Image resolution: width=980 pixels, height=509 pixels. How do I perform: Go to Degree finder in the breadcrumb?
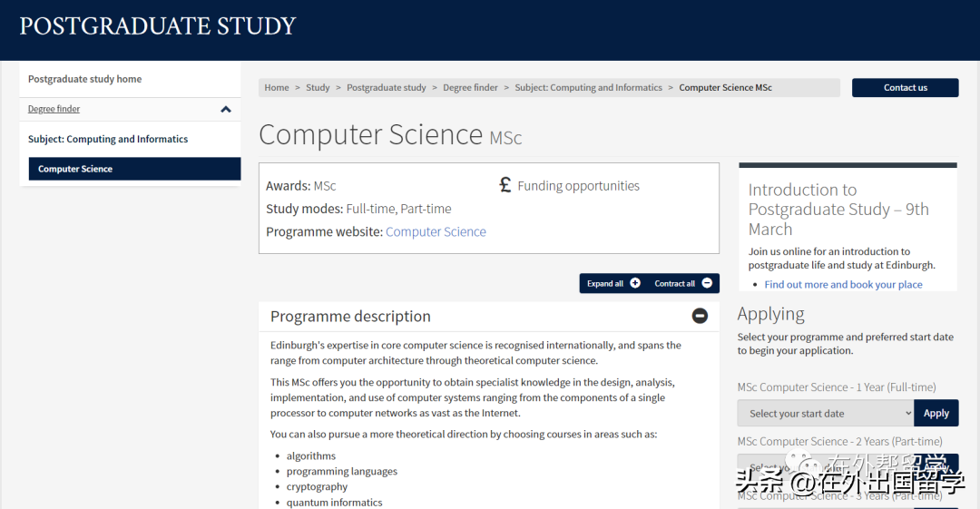point(471,87)
